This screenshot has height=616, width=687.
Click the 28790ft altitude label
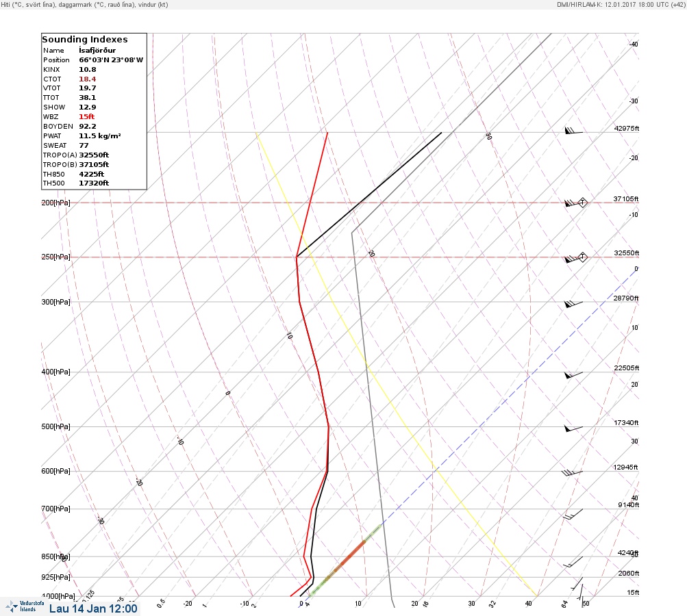(x=626, y=298)
